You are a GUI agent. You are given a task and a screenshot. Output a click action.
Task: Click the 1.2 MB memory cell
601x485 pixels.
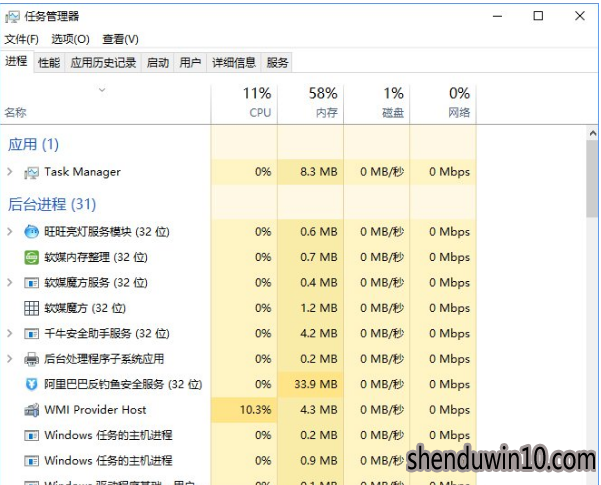point(310,308)
